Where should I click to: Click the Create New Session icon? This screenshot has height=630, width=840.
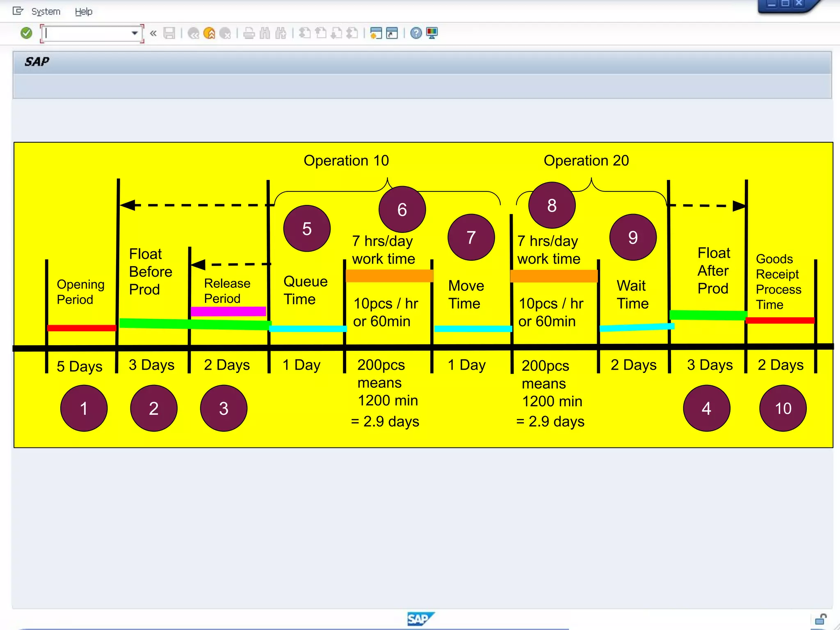(x=376, y=33)
